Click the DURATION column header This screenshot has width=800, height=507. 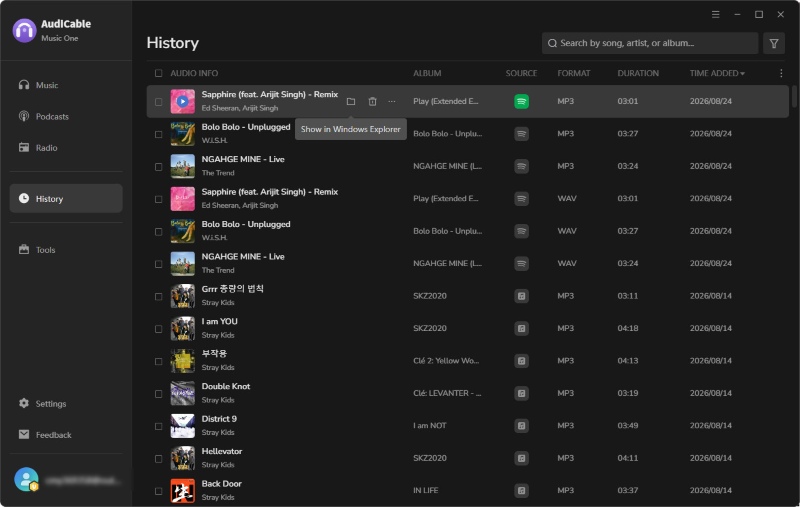[638, 73]
